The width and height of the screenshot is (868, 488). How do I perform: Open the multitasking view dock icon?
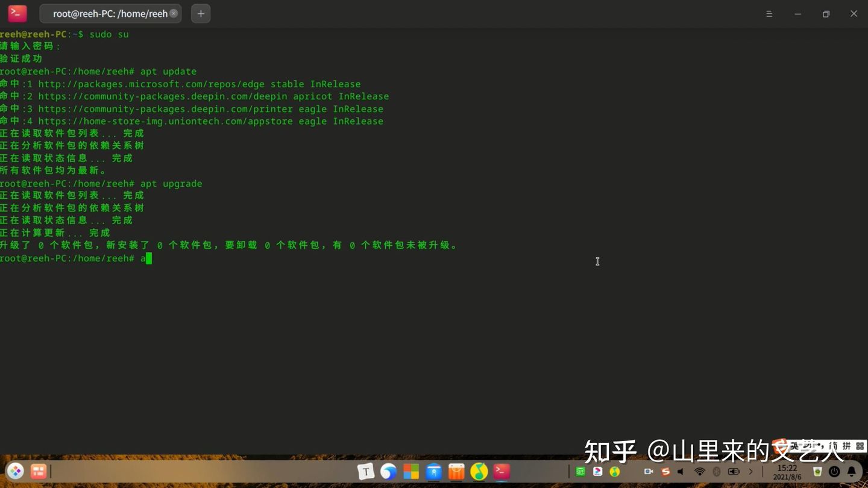(x=39, y=471)
